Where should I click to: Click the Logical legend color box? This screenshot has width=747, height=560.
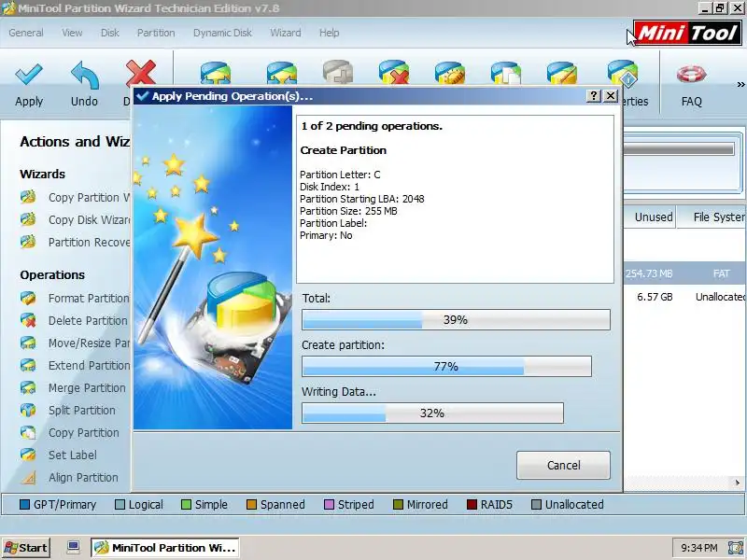tap(120, 504)
